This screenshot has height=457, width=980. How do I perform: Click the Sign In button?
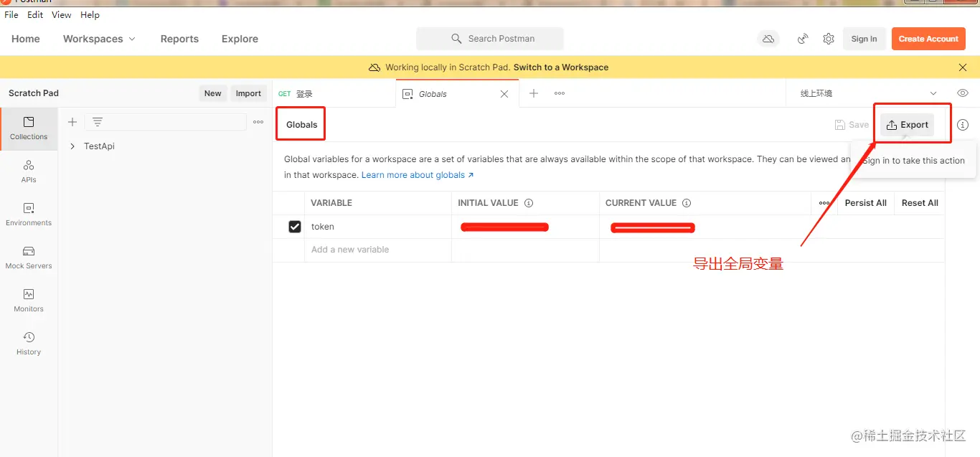click(x=864, y=39)
